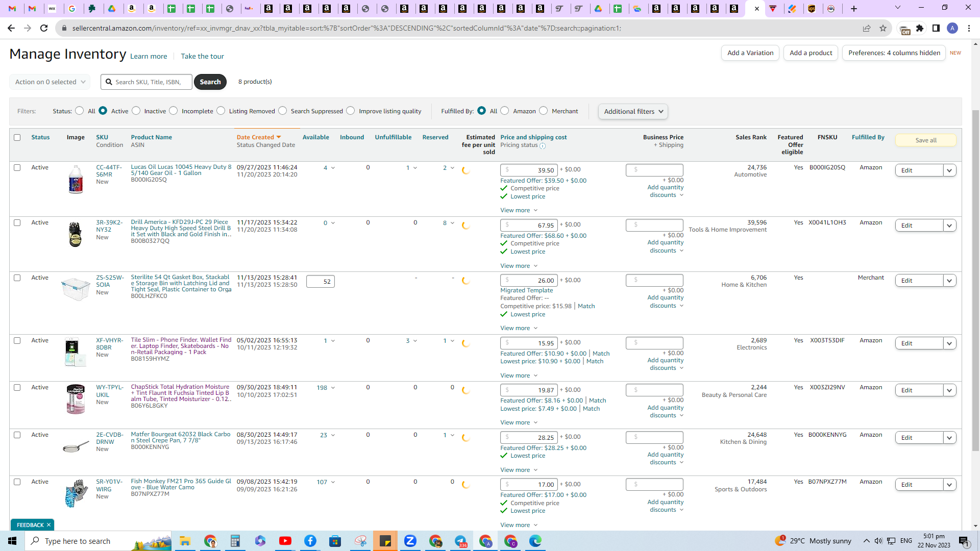Click the volume icon in system tray

point(878,541)
